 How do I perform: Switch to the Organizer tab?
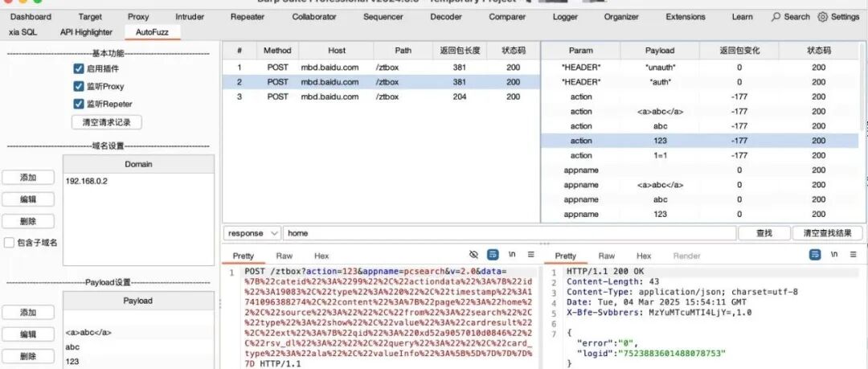tap(621, 17)
